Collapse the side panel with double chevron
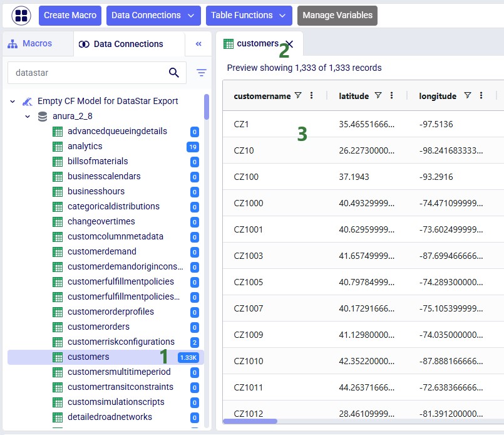This screenshot has height=435, width=504. 198,44
